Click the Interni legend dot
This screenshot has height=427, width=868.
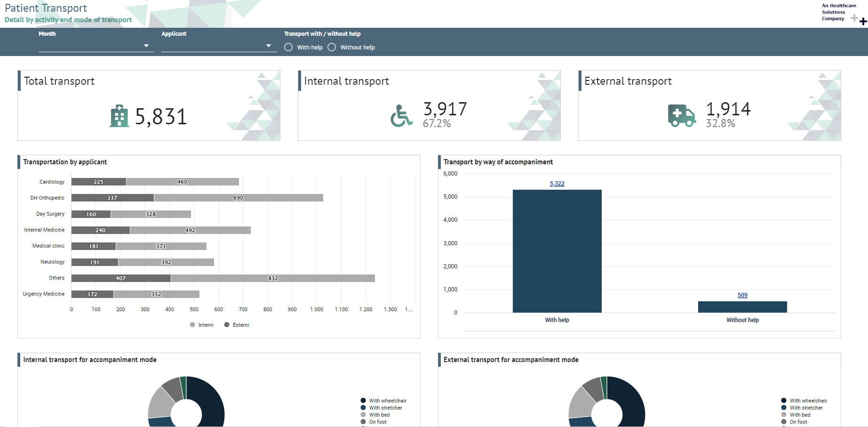click(x=192, y=325)
